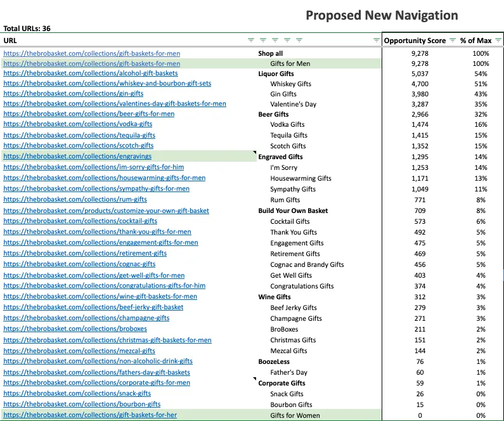This screenshot has height=421, width=504.
Task: Open the snack-gifts collection URL
Action: 77,393
